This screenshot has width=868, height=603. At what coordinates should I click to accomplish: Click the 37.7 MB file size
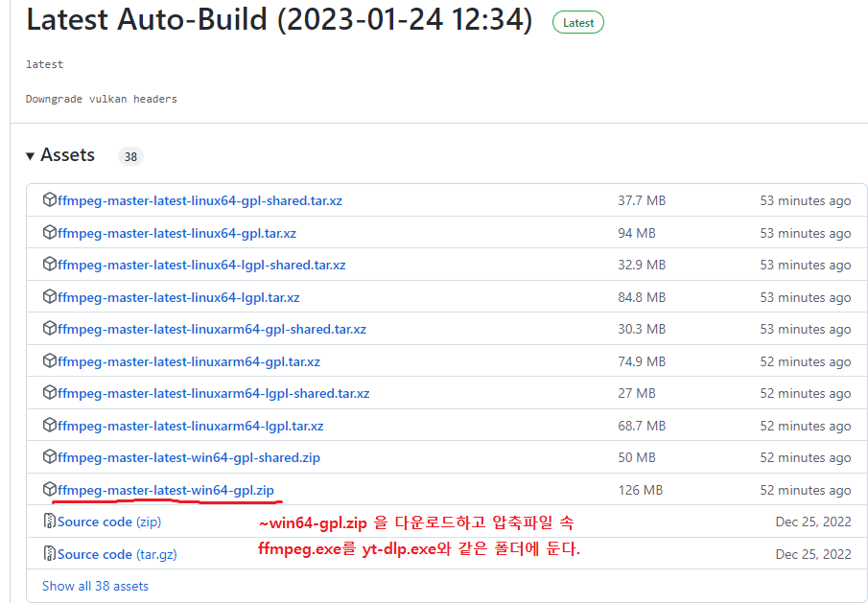pos(642,200)
